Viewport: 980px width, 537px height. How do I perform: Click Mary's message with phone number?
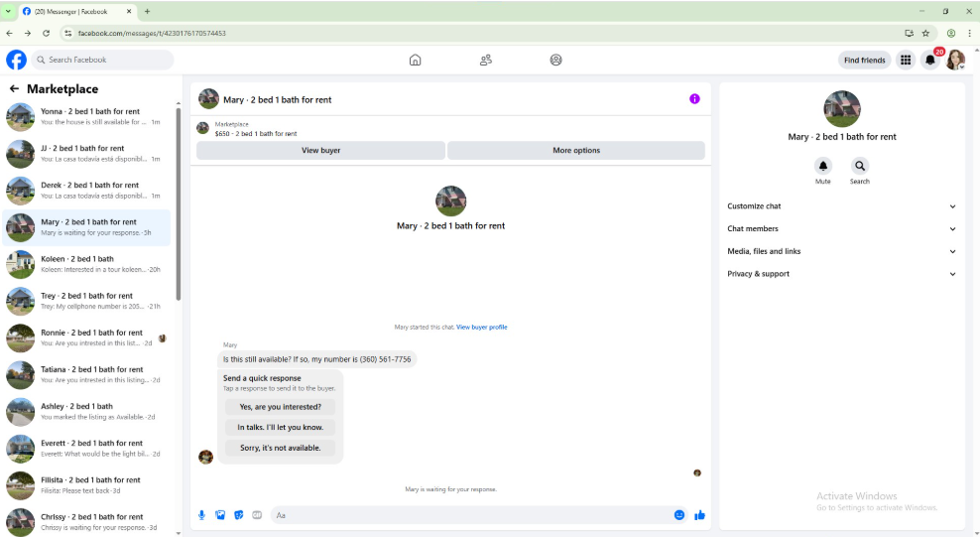coord(316,359)
